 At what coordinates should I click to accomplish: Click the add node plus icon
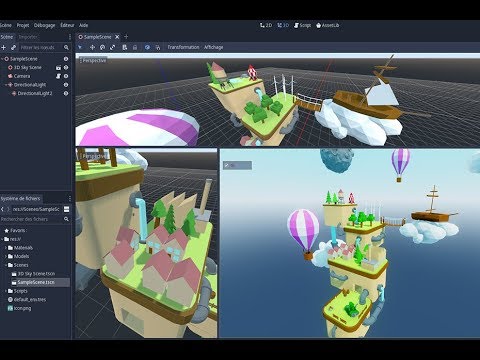3,48
